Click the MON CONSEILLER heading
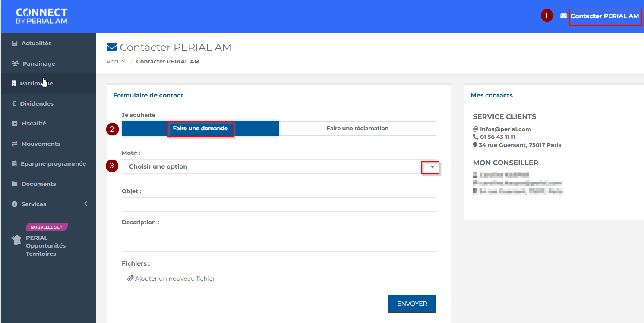The height and width of the screenshot is (323, 644). point(505,163)
